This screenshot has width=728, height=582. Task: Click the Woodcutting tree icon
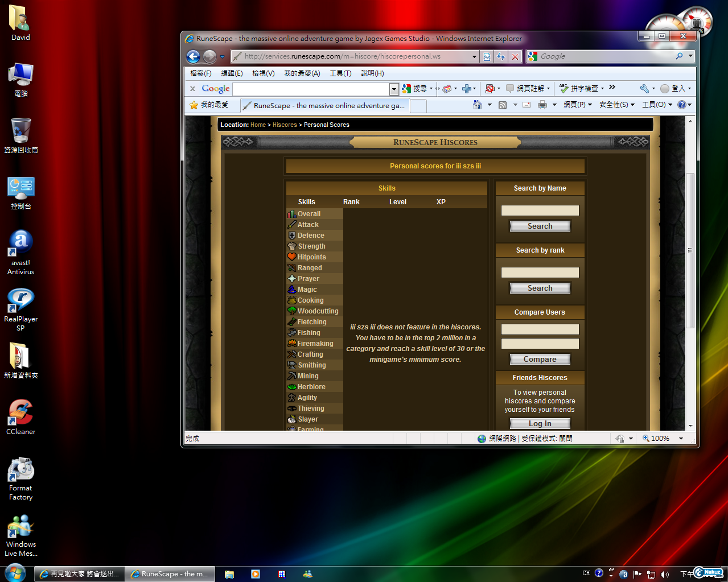pos(291,311)
